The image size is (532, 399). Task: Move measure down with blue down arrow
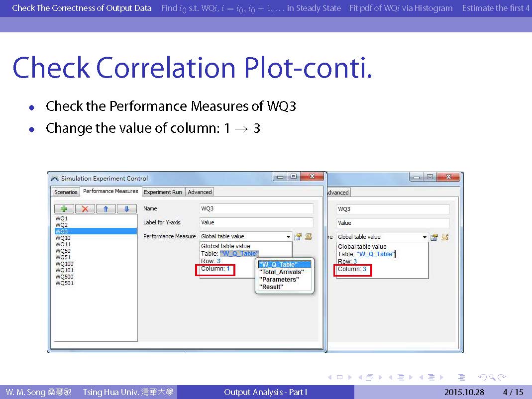(x=126, y=209)
